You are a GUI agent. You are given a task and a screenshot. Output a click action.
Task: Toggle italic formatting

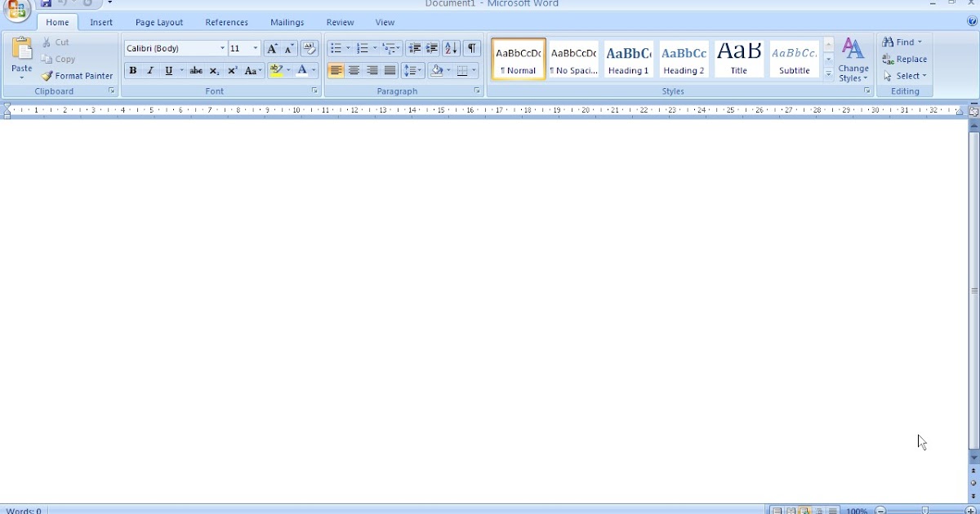pos(150,71)
